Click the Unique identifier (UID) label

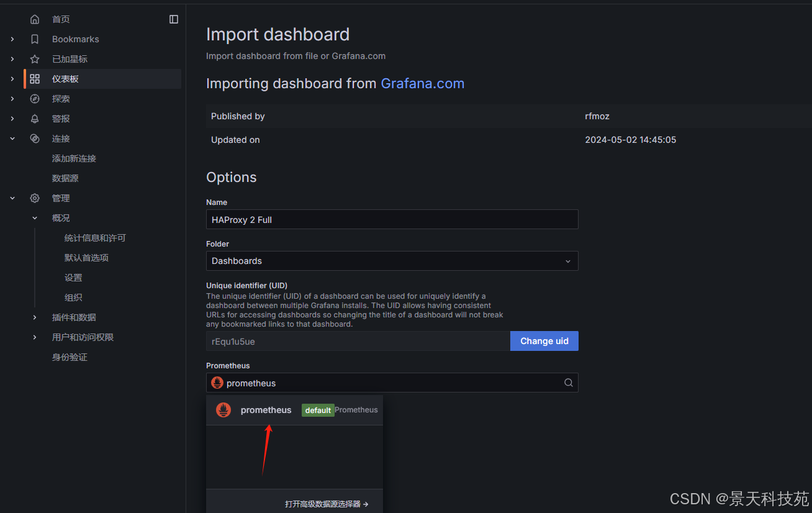[246, 286]
